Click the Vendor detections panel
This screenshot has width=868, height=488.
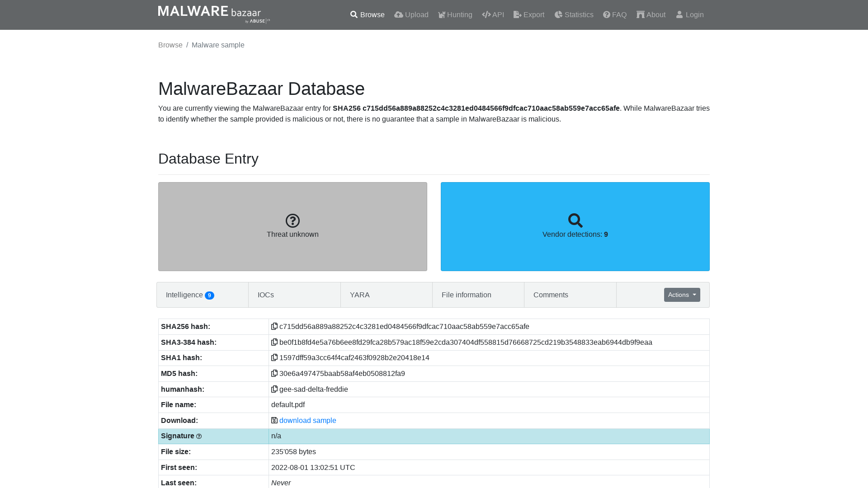[x=575, y=226]
